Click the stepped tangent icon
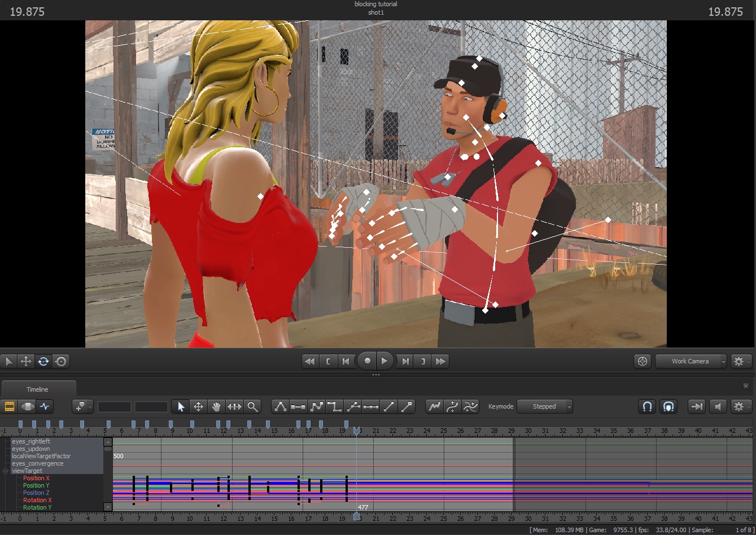 [334, 406]
